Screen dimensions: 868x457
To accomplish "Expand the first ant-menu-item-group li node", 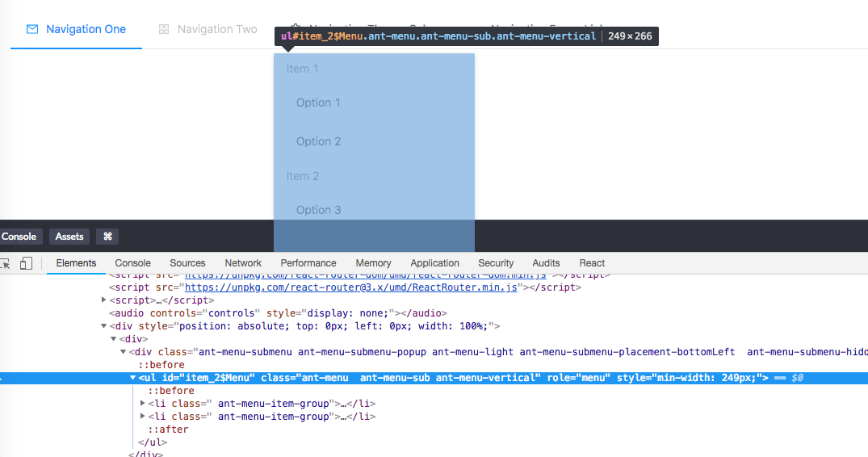I will click(x=144, y=404).
